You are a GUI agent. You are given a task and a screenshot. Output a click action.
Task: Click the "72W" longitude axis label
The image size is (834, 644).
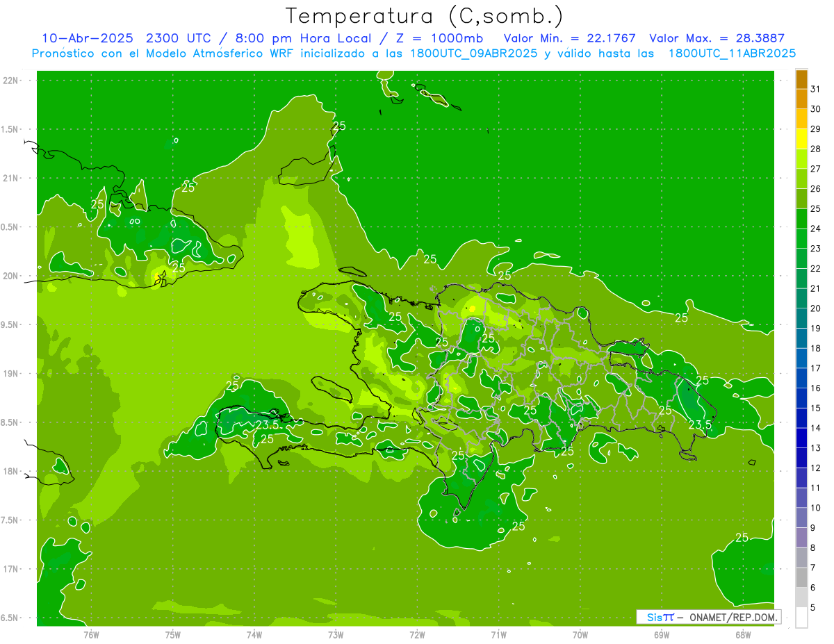[417, 635]
